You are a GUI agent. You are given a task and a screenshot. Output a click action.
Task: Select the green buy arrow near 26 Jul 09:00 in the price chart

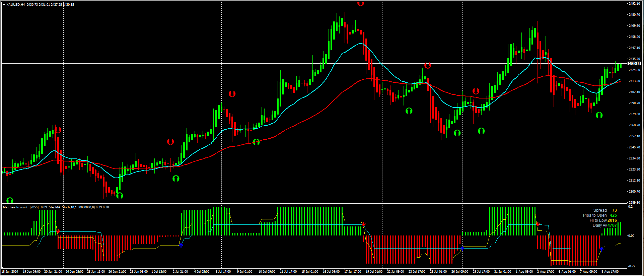click(457, 133)
